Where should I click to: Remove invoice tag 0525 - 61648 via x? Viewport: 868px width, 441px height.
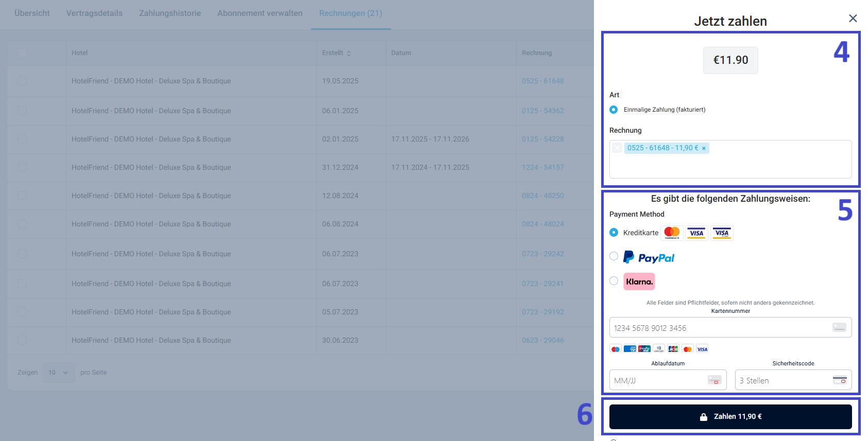click(x=704, y=148)
